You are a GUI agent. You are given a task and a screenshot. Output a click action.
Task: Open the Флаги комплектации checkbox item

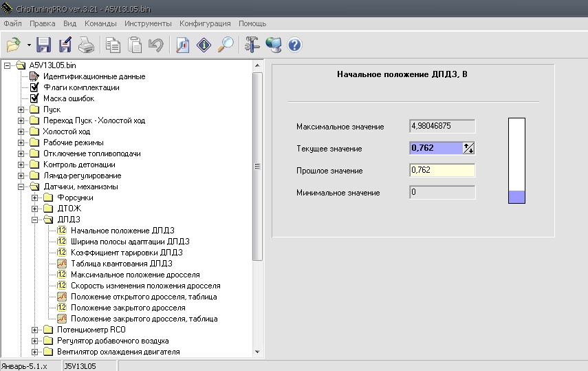(x=80, y=87)
